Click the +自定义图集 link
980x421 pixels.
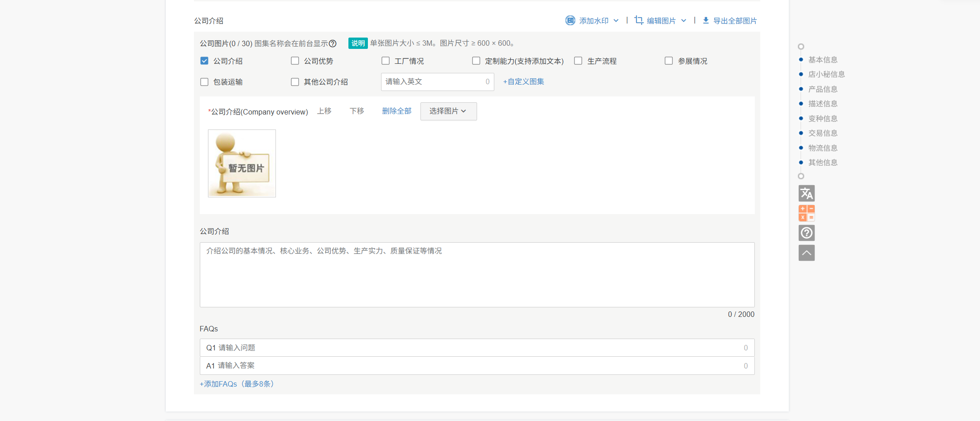[523, 82]
